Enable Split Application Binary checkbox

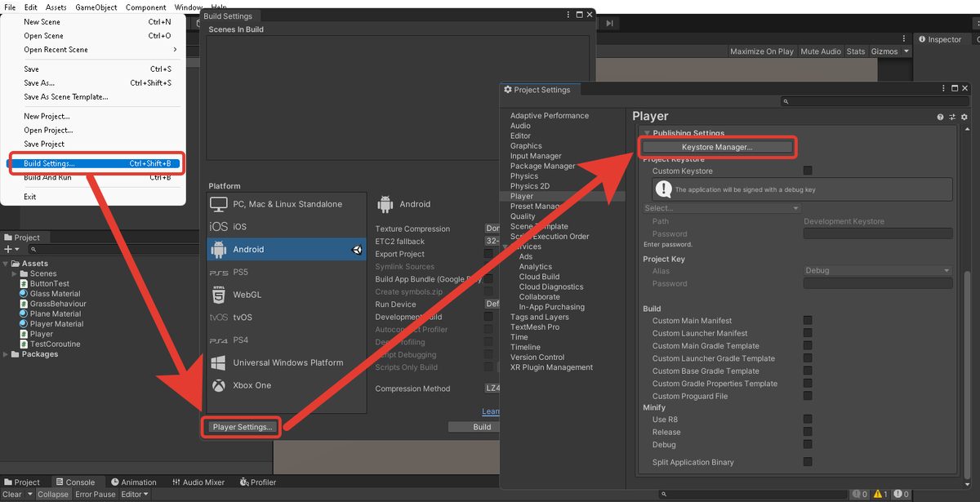(x=808, y=462)
